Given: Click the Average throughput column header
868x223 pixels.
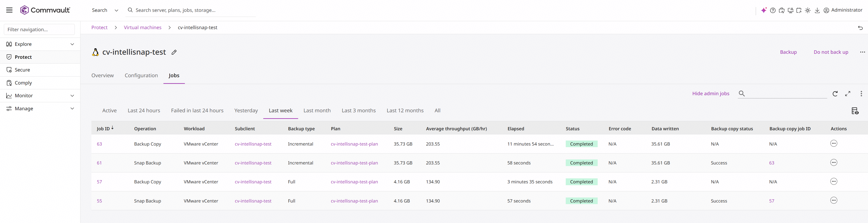Looking at the screenshot, I should click(456, 129).
